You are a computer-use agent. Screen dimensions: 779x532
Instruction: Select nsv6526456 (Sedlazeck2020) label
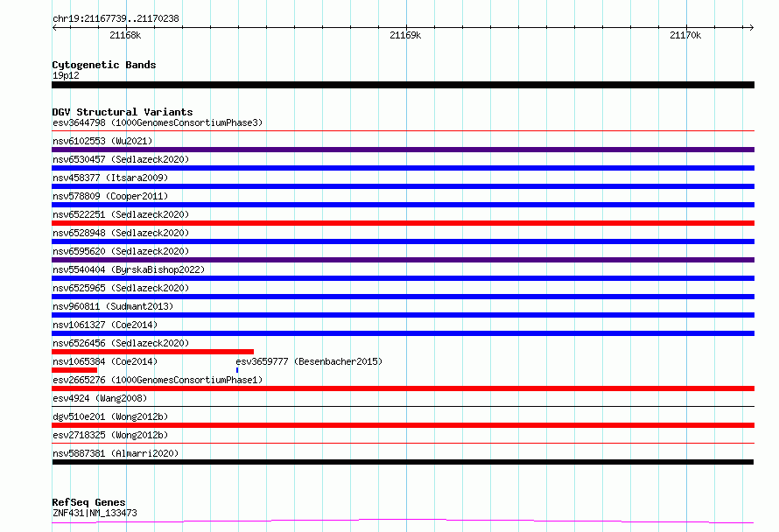(121, 343)
